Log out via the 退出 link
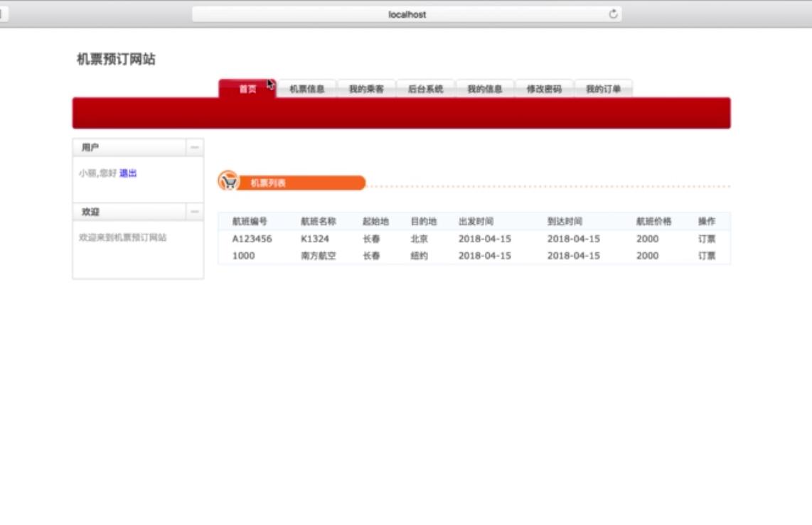This screenshot has height=525, width=812. click(128, 173)
